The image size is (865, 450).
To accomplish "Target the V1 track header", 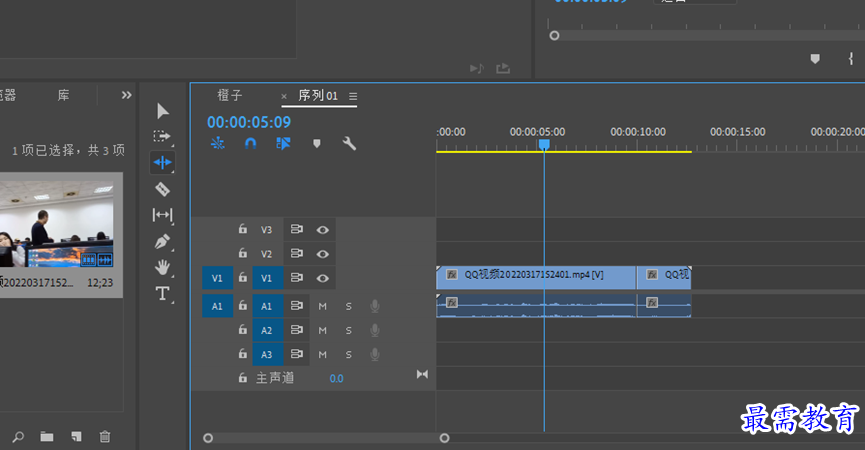I will 268,278.
